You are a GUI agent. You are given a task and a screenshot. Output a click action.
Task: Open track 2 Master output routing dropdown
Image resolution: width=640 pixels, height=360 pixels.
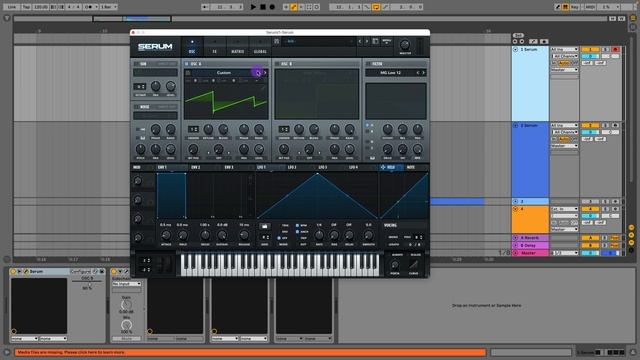coord(565,146)
